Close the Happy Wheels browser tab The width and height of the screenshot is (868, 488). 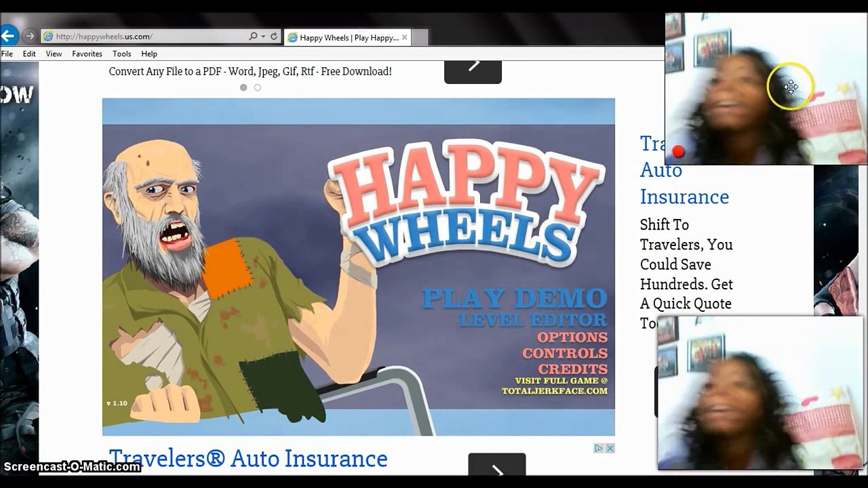click(405, 37)
